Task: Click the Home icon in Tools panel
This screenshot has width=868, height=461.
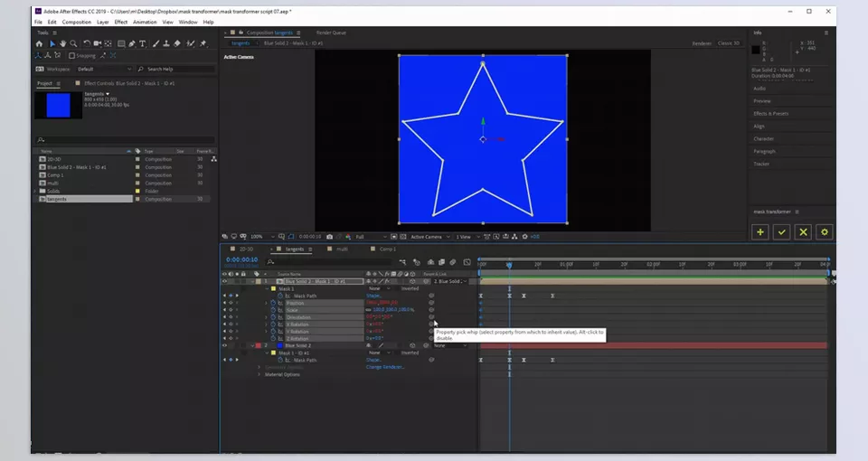Action: [39, 43]
